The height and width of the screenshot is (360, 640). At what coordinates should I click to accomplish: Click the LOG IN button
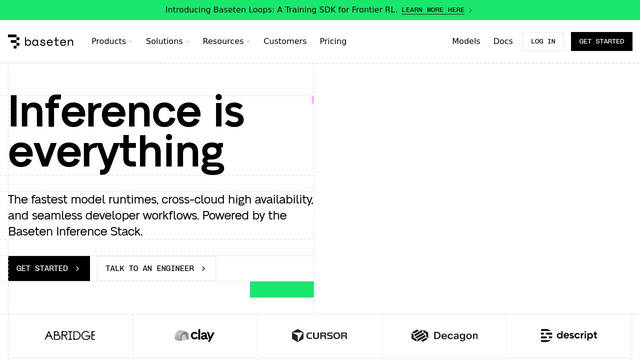pos(543,41)
